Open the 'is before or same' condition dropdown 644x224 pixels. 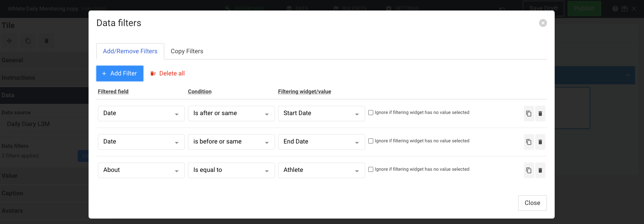coord(231,142)
